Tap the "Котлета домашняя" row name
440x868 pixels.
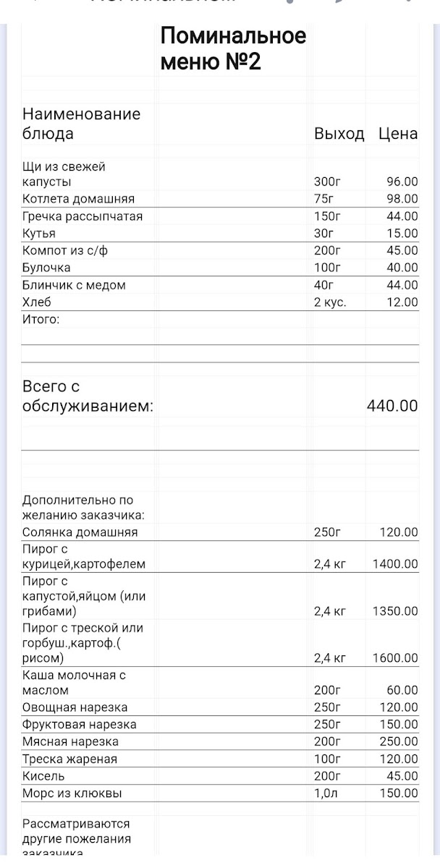coord(78,199)
